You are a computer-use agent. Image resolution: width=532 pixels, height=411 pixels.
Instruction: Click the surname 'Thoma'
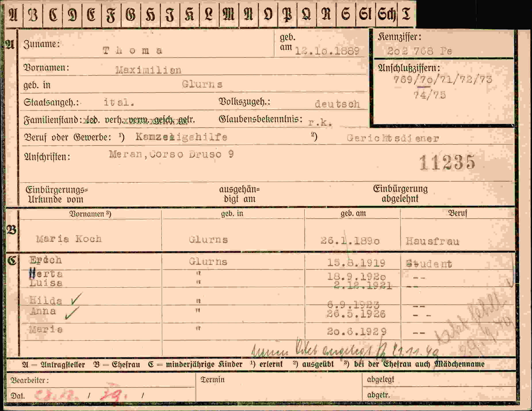(132, 51)
